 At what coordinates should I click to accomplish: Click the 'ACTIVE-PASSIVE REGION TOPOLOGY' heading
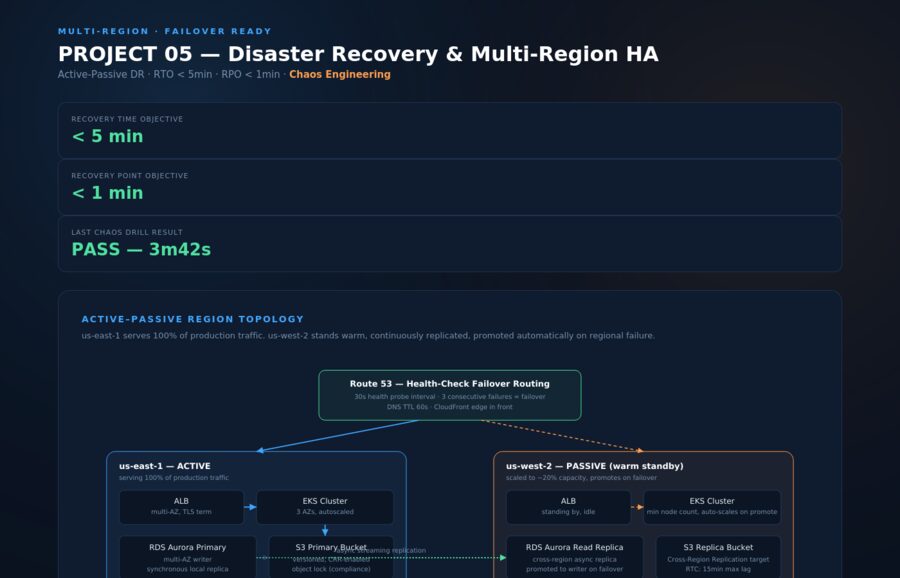click(192, 319)
